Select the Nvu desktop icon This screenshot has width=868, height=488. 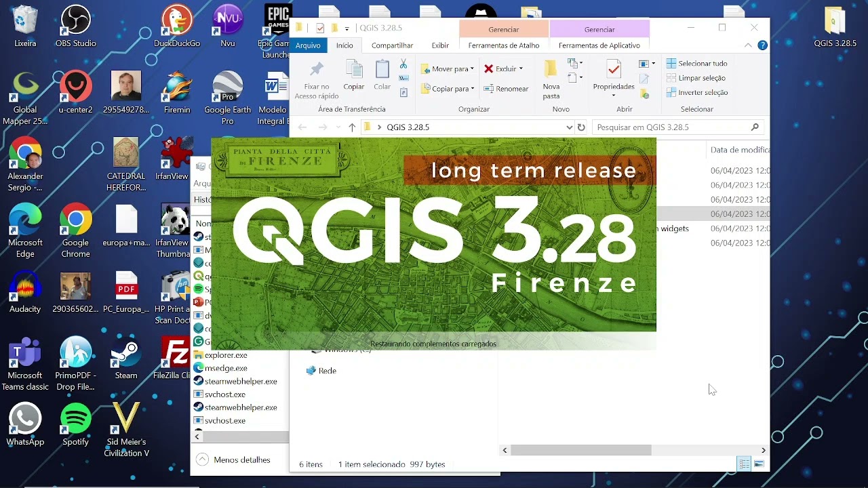(228, 26)
